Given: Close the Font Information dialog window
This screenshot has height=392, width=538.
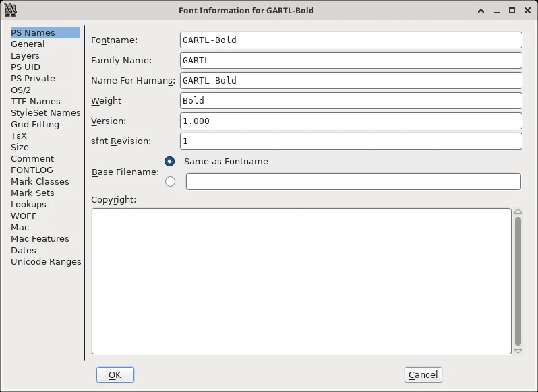Looking at the screenshot, I should click(528, 11).
